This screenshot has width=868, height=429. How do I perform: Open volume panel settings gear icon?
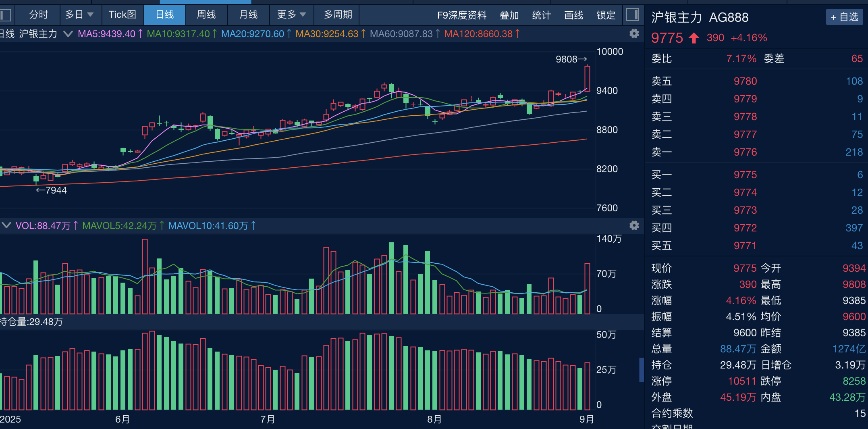click(634, 226)
